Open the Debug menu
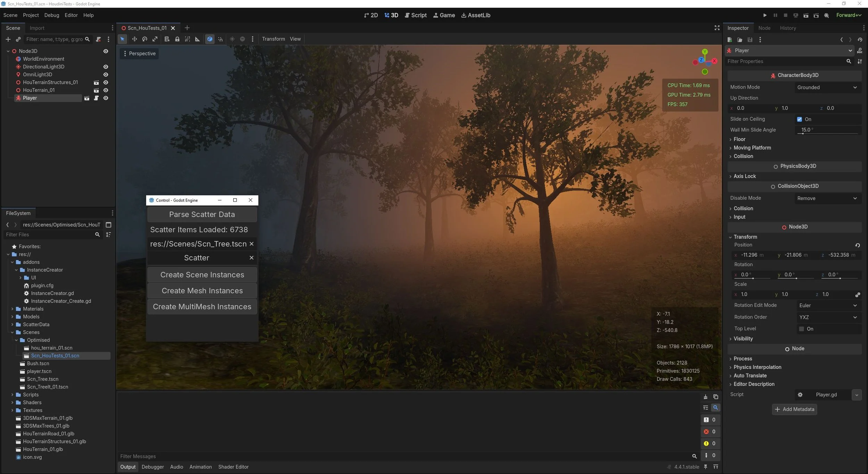Screen dimensions: 868x474 point(51,15)
